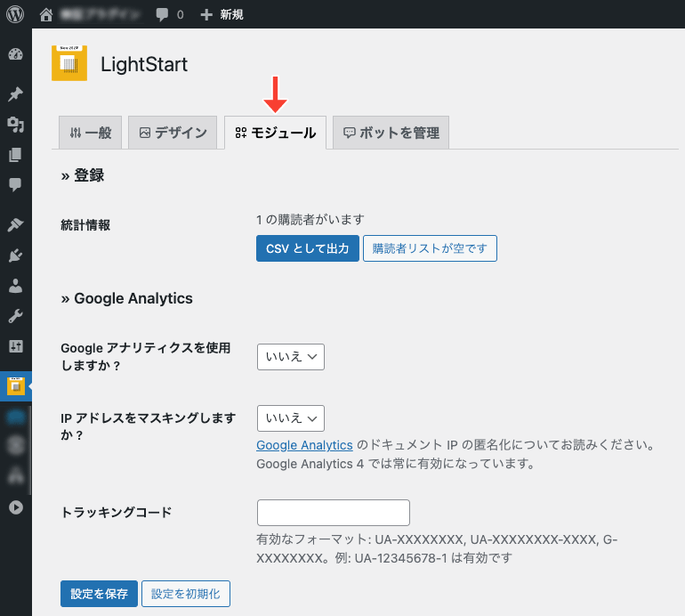
Task: Click CSV として出力 button
Action: [308, 248]
